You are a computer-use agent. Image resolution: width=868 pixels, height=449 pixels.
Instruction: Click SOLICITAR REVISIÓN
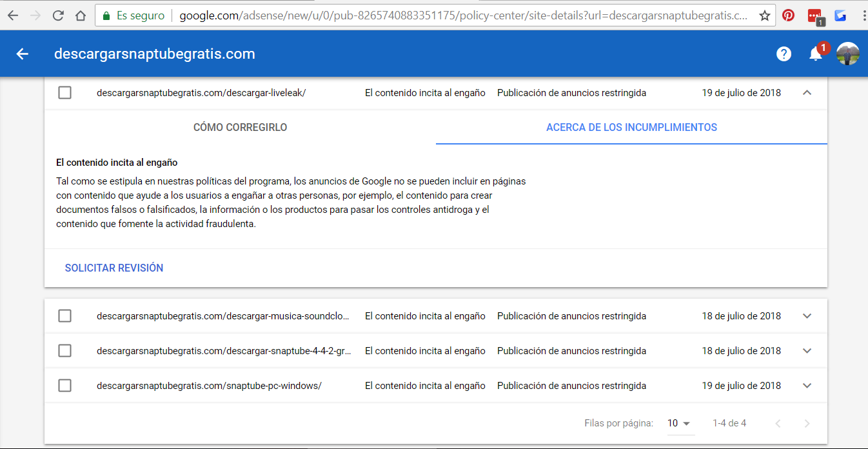[114, 268]
